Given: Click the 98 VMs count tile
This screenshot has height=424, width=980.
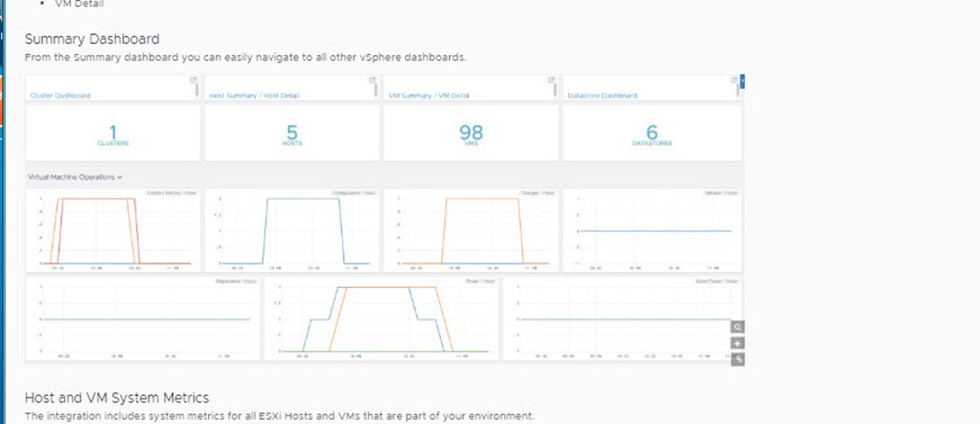Looking at the screenshot, I should [471, 134].
